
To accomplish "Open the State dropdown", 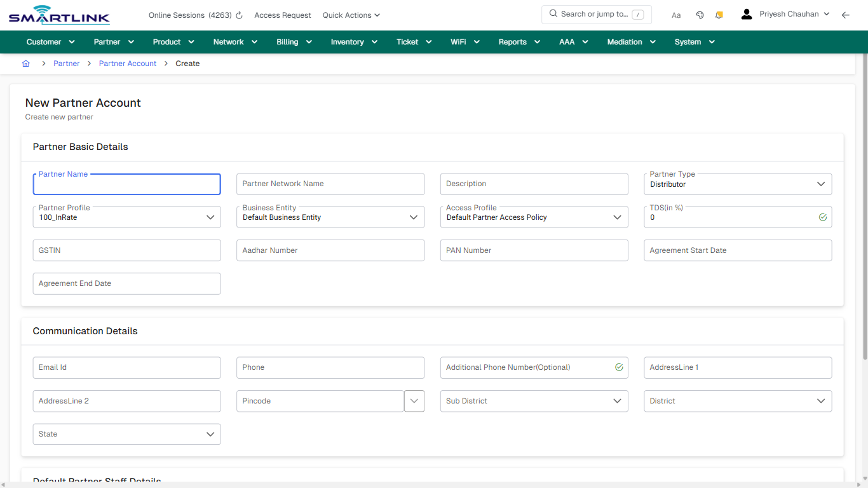I will pos(210,434).
